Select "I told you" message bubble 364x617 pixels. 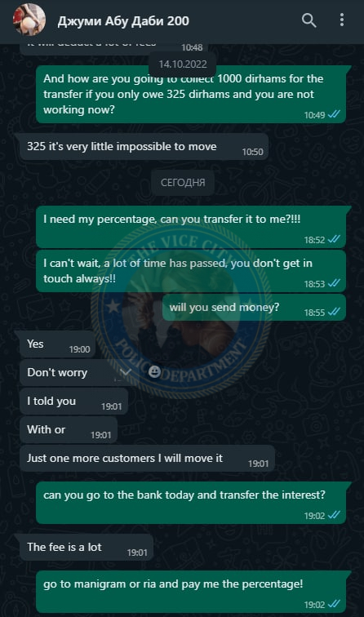pyautogui.click(x=74, y=402)
